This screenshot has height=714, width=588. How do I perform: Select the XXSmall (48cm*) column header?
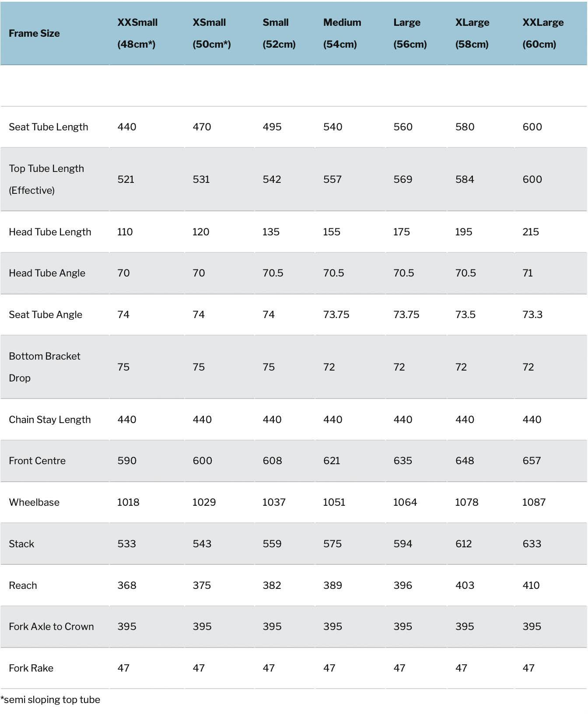click(137, 33)
